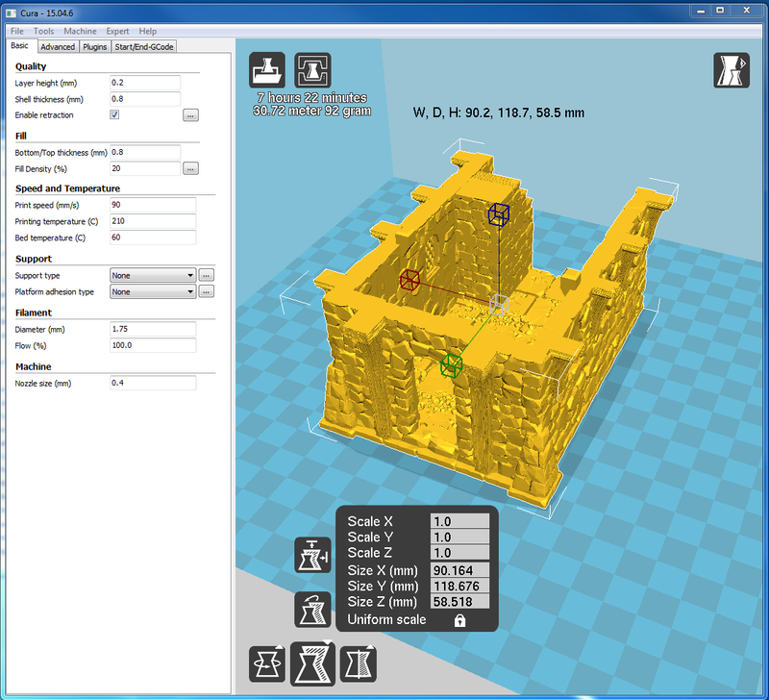Click the Print/save toolpath icon
This screenshot has height=700, width=769.
(313, 70)
